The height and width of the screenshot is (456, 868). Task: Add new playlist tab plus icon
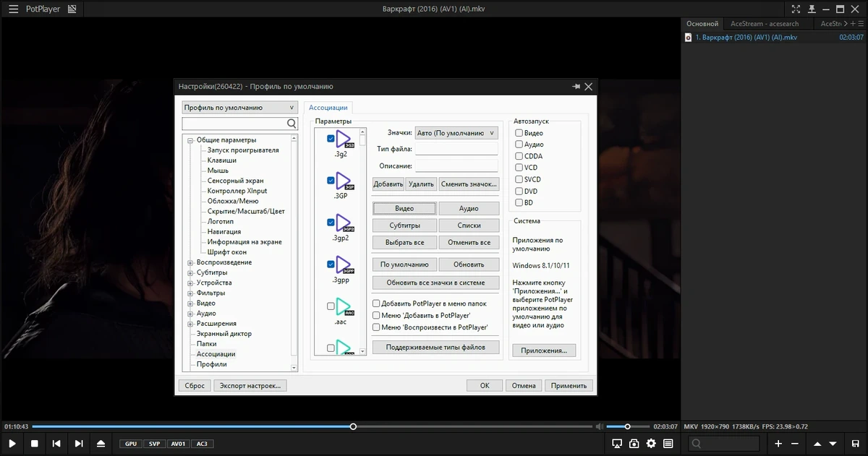853,24
